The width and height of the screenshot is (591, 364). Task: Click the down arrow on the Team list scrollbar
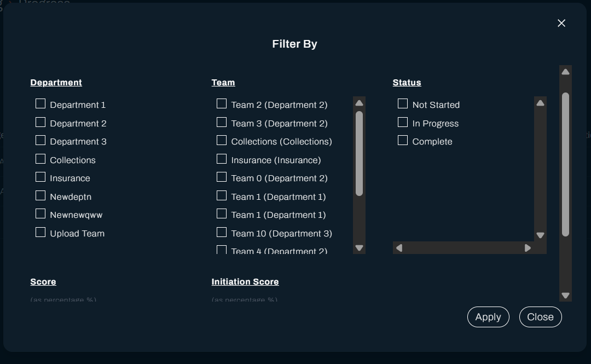[x=359, y=247]
